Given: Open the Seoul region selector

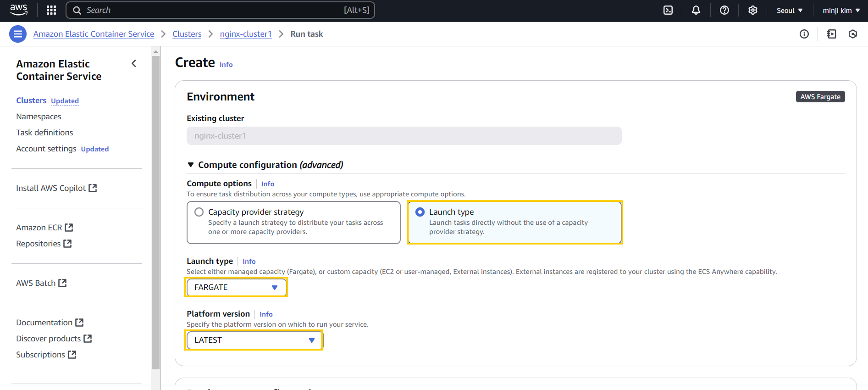Looking at the screenshot, I should pyautogui.click(x=790, y=10).
